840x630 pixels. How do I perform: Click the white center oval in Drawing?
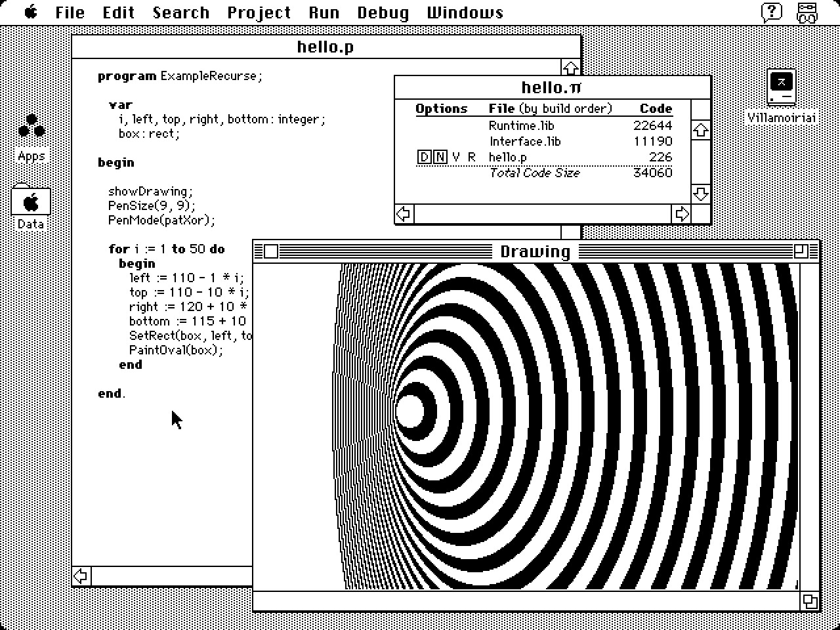[410, 411]
